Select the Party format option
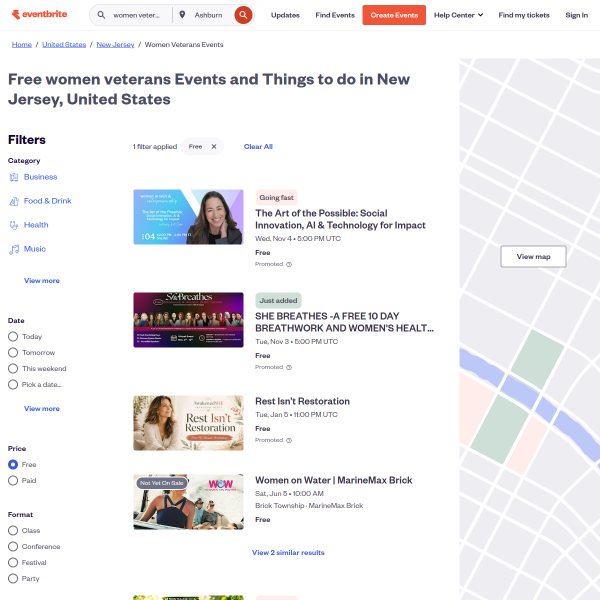Image resolution: width=600 pixels, height=600 pixels. pos(13,579)
